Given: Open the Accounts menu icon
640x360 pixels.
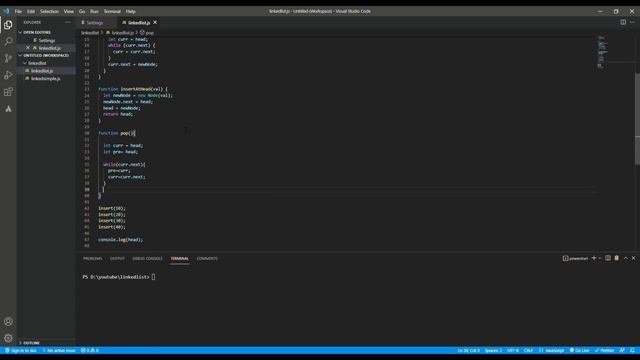Looking at the screenshot, I should point(8,322).
